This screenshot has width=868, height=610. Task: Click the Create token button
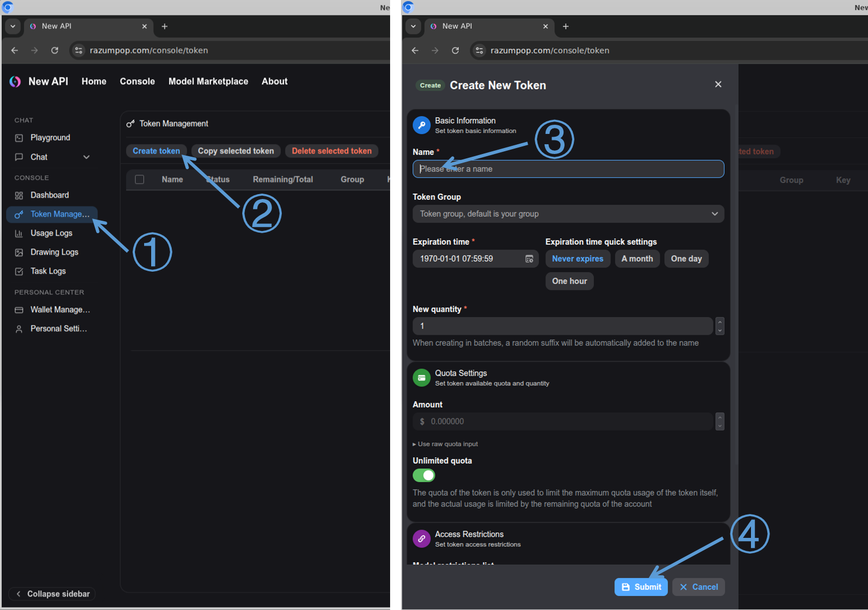[156, 151]
